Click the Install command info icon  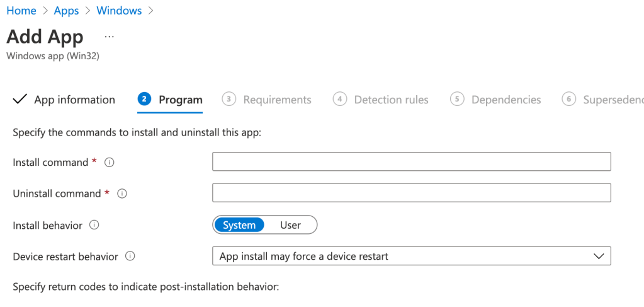click(109, 163)
